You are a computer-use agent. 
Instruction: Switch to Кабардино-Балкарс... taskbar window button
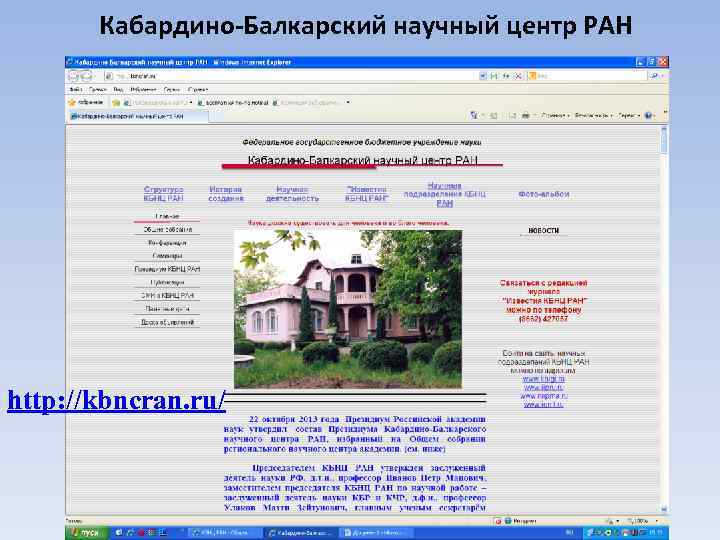click(300, 533)
